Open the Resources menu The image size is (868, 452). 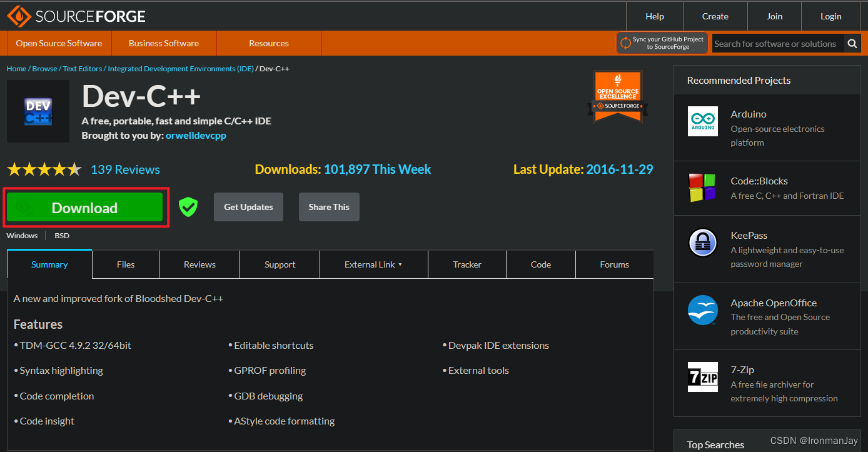click(x=269, y=43)
